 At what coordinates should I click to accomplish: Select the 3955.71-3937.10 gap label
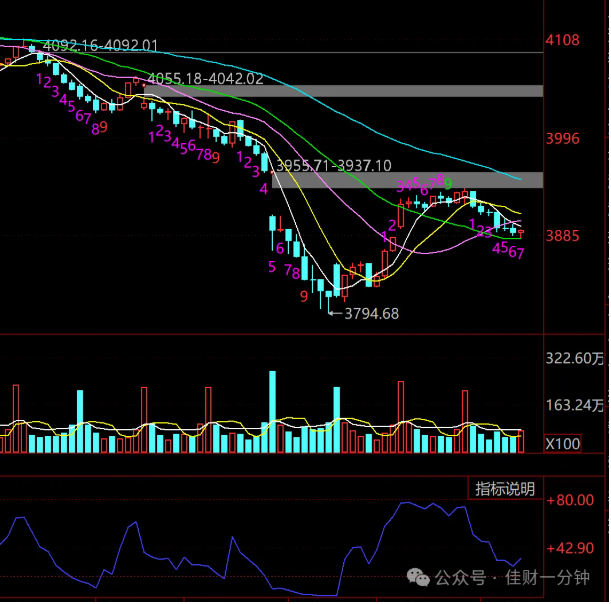point(334,166)
